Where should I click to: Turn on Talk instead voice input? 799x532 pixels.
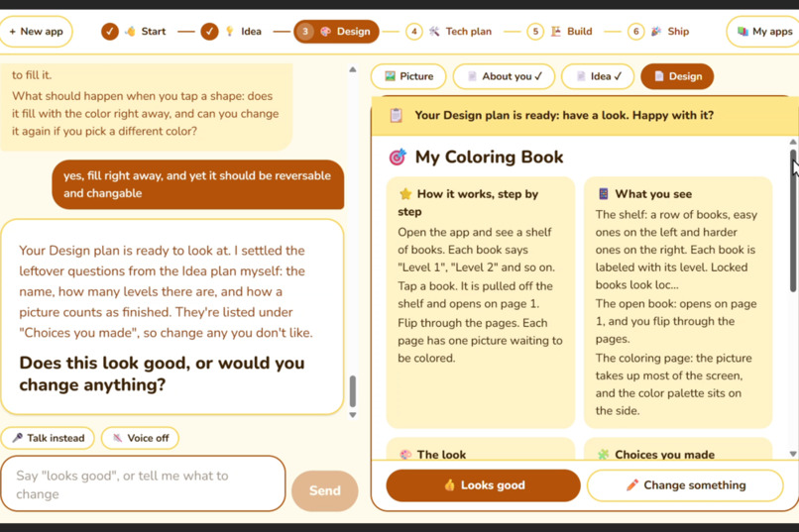(x=48, y=438)
